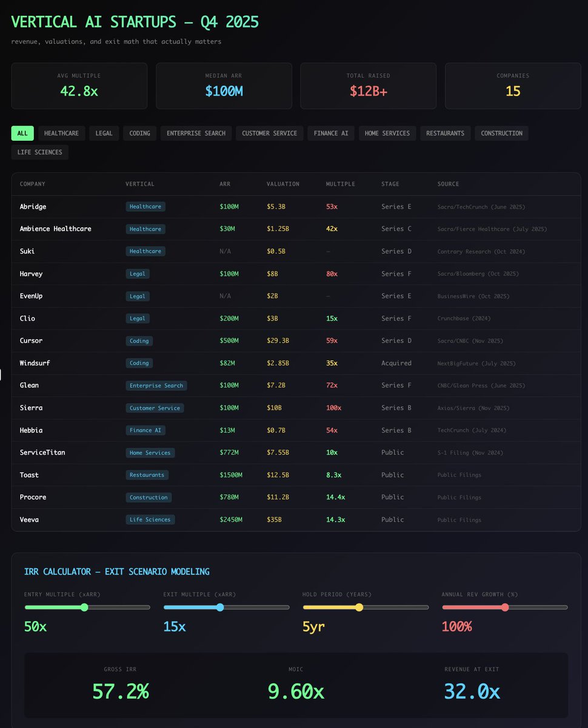Select the Toast company name
The image size is (588, 728).
pyautogui.click(x=30, y=475)
